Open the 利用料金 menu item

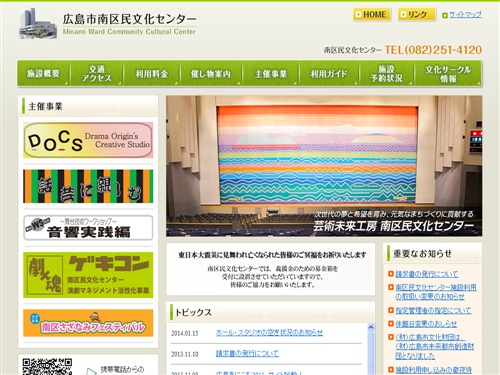pyautogui.click(x=152, y=74)
